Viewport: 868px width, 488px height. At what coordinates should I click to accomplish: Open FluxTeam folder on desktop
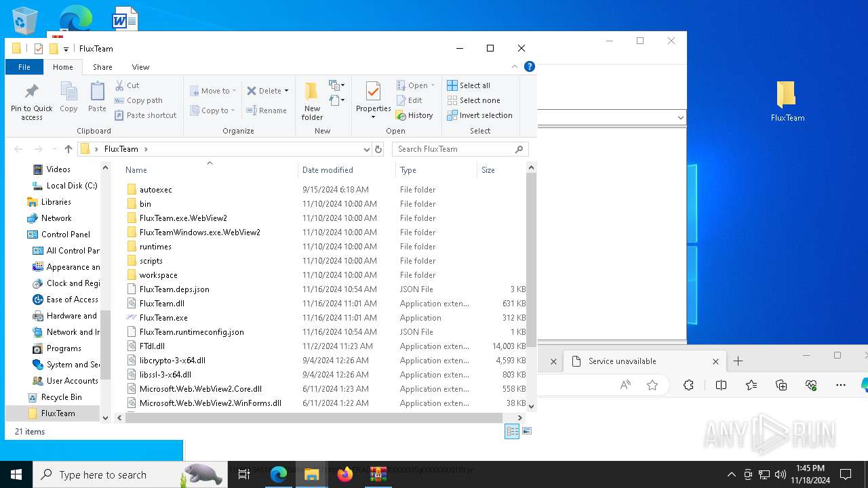[x=787, y=102]
